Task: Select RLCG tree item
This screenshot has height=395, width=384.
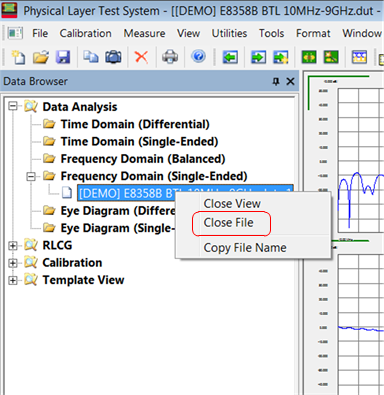Action: pyautogui.click(x=57, y=245)
